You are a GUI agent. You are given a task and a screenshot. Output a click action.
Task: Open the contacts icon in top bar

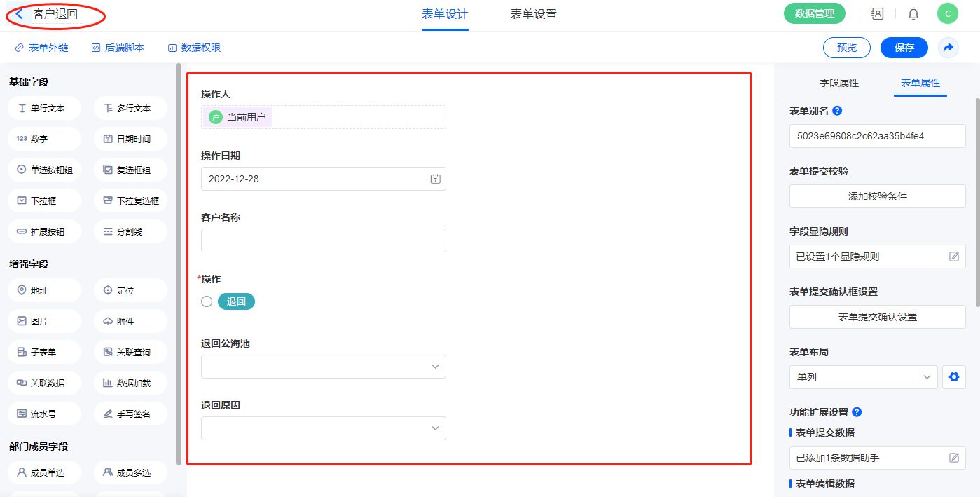pos(877,14)
